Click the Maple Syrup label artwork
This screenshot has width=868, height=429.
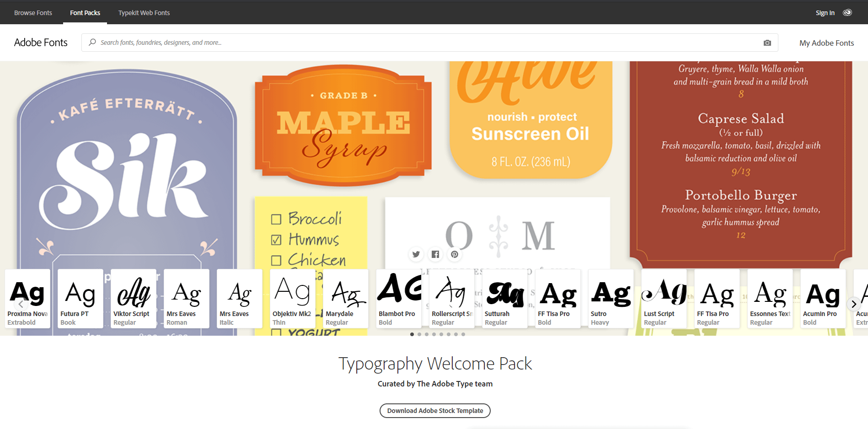343,126
